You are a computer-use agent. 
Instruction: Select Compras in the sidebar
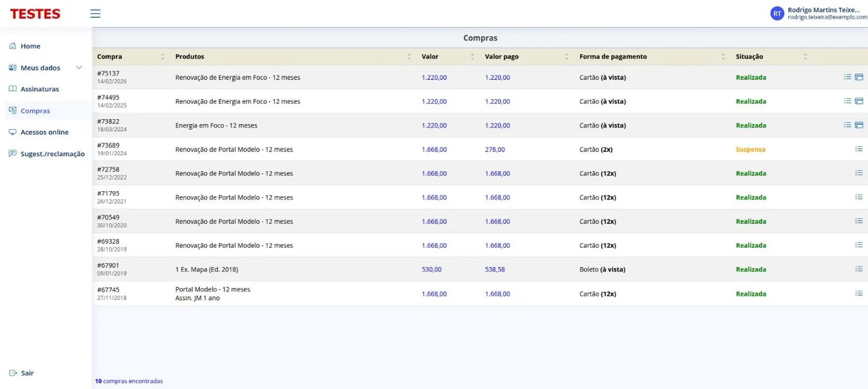click(x=35, y=110)
